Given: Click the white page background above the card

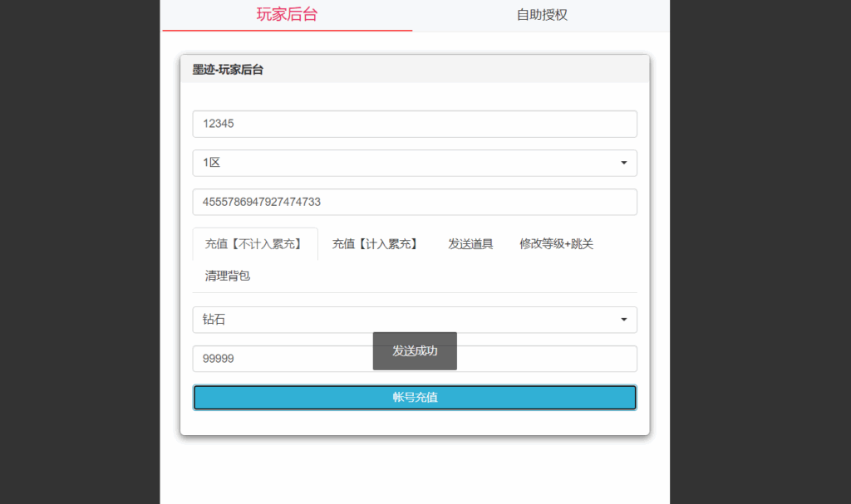Looking at the screenshot, I should (415, 42).
